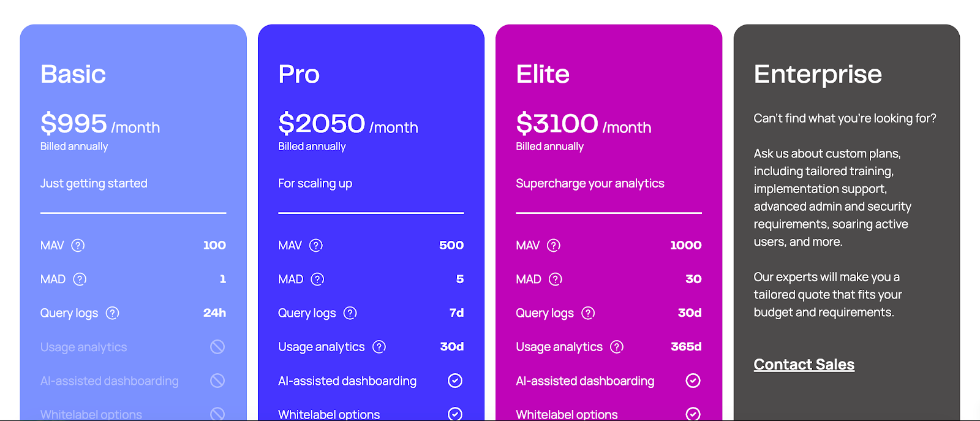Click Usage analytics help icon in Pro plan
Screen dimensions: 980x421
click(379, 347)
